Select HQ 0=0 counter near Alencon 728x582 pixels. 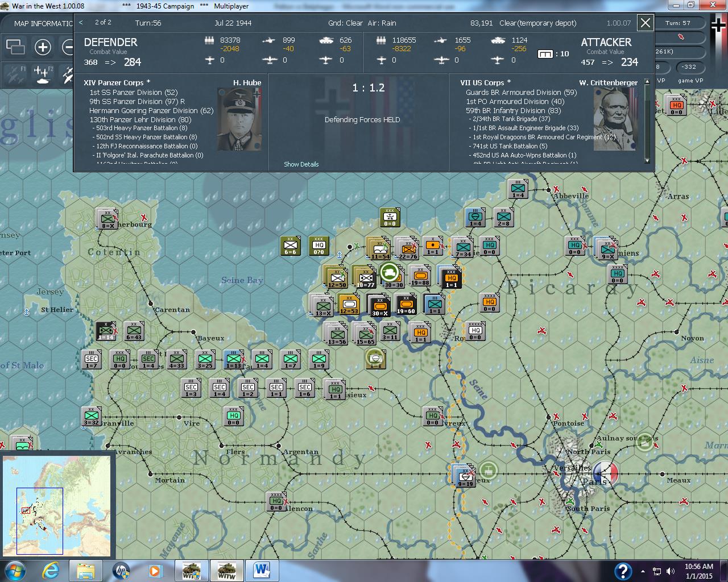276,501
